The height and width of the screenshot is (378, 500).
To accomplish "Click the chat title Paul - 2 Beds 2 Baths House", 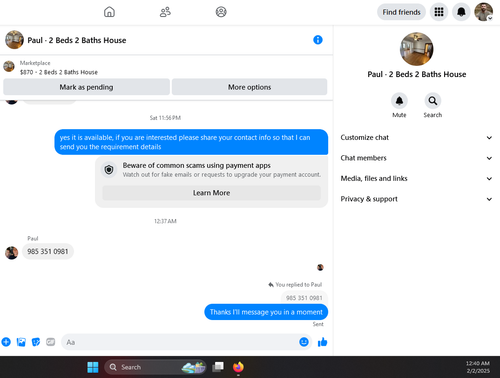I will 77,40.
